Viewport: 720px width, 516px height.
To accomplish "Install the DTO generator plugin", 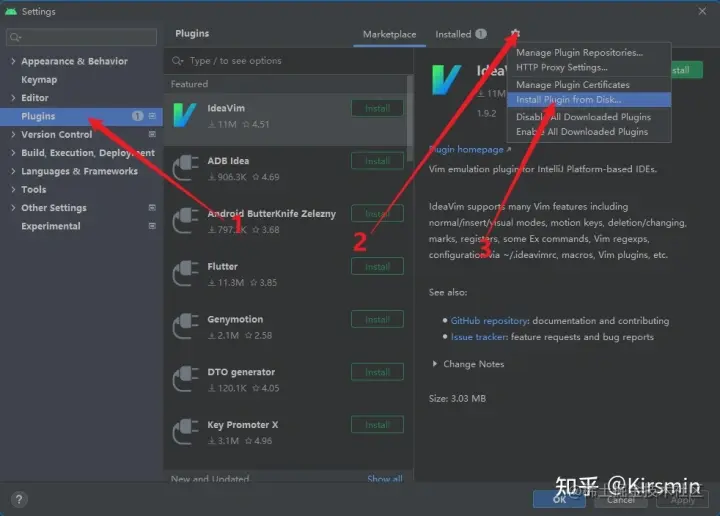I will click(x=377, y=372).
